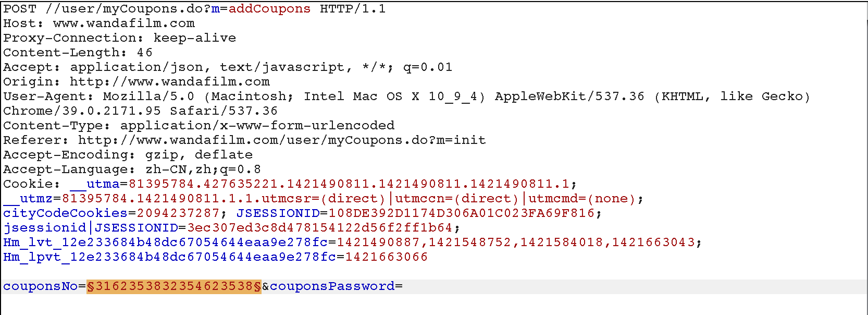Click the Origin header URL
This screenshot has height=315, width=868.
click(170, 82)
